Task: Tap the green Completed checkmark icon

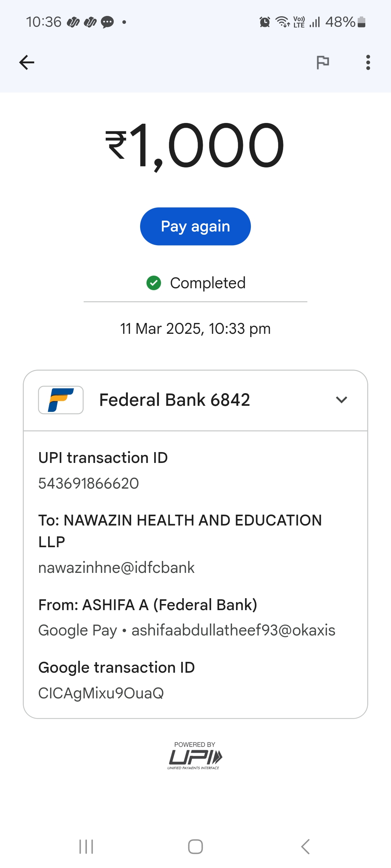Action: click(x=154, y=283)
